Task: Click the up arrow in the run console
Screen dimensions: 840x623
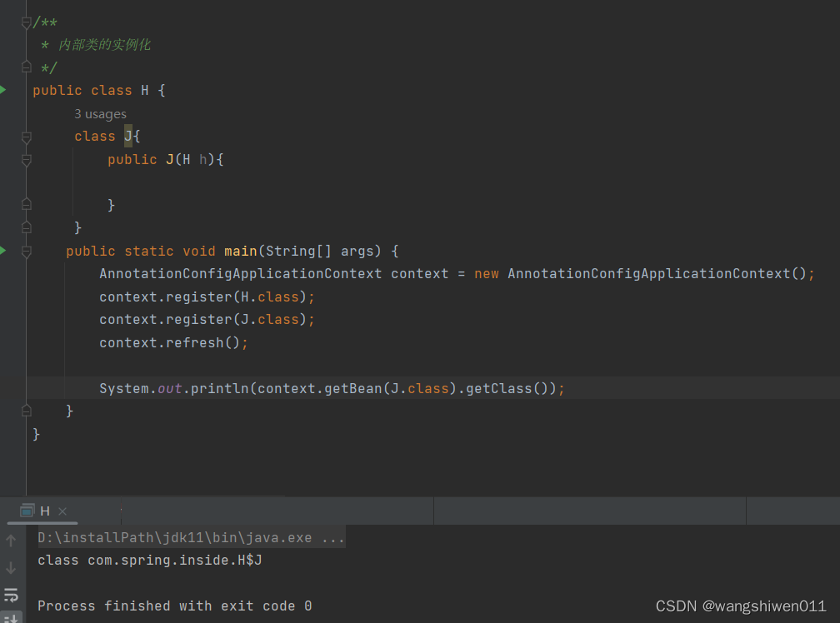Action: (11, 541)
